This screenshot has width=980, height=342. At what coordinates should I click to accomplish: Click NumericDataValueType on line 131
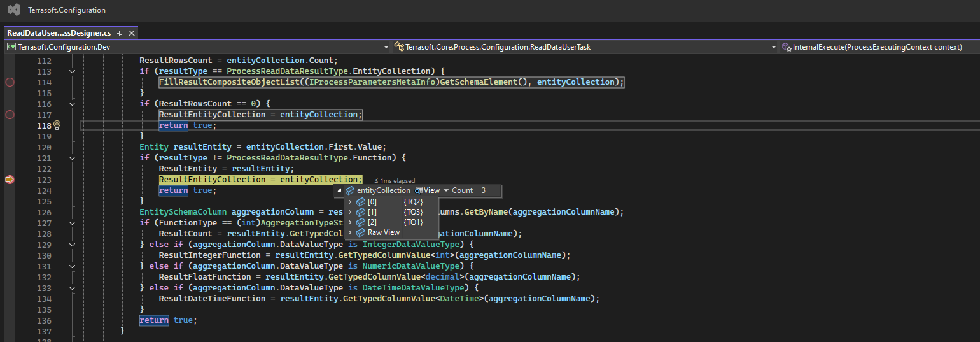click(x=410, y=266)
